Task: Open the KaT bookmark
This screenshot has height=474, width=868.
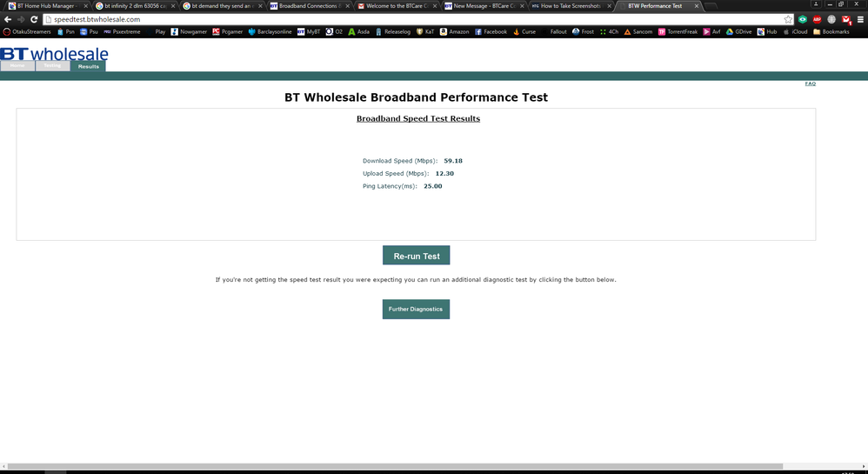Action: (425, 32)
